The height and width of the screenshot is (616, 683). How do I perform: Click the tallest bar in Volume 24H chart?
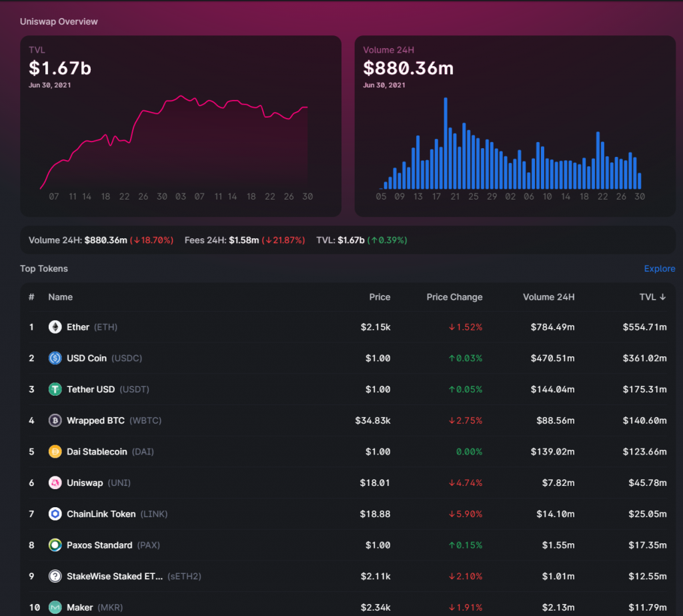(446, 143)
